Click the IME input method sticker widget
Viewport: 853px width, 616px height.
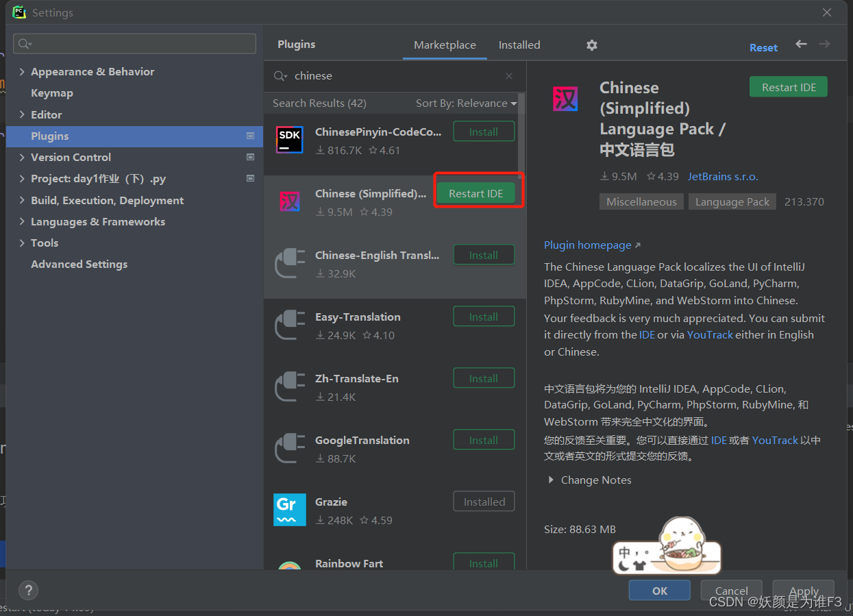667,546
